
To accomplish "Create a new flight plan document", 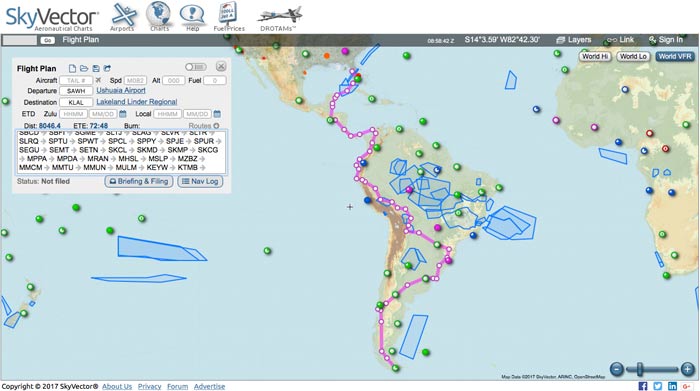I will pos(72,68).
